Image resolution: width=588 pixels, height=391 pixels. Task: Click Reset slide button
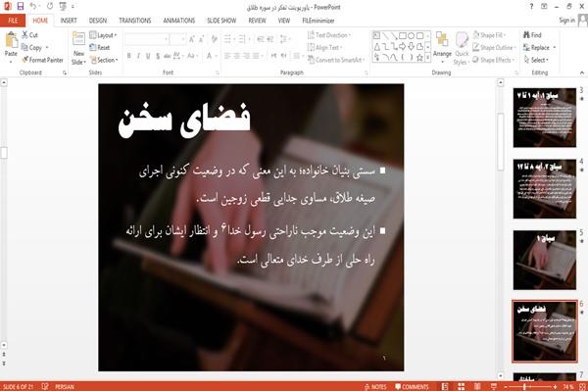tap(100, 48)
